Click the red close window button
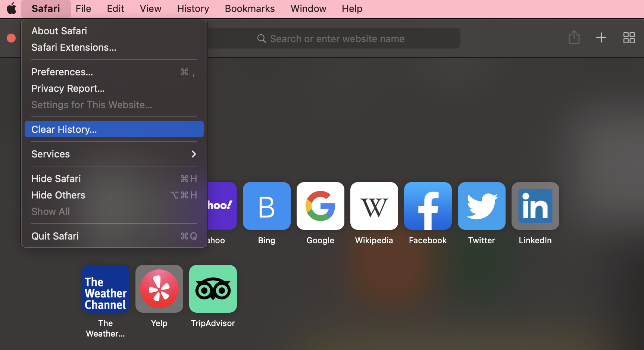The height and width of the screenshot is (350, 644). 11,38
